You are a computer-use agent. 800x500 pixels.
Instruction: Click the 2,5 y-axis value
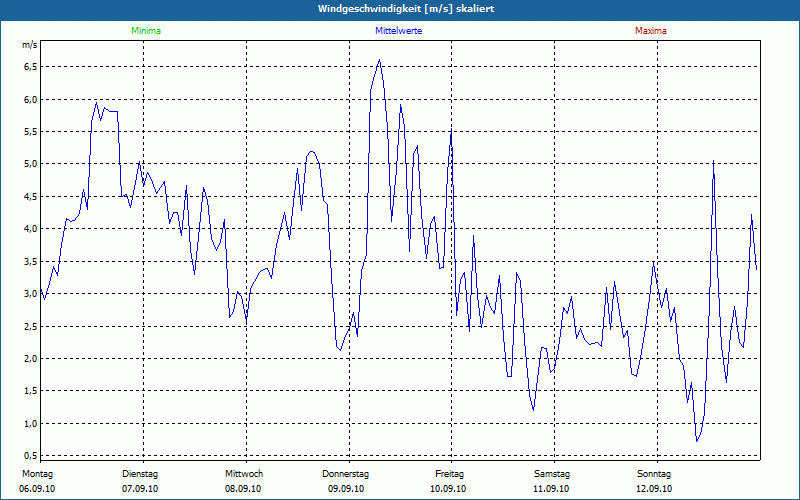(x=31, y=326)
